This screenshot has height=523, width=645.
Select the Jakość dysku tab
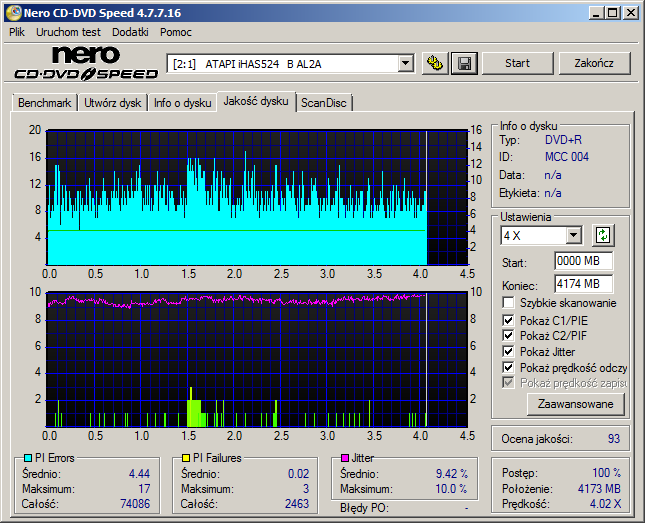256,101
